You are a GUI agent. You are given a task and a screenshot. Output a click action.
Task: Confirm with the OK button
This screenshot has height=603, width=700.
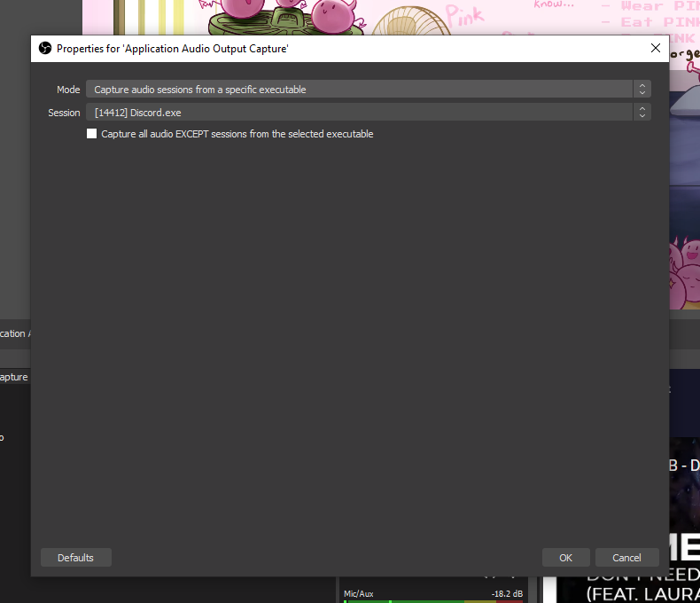(565, 558)
